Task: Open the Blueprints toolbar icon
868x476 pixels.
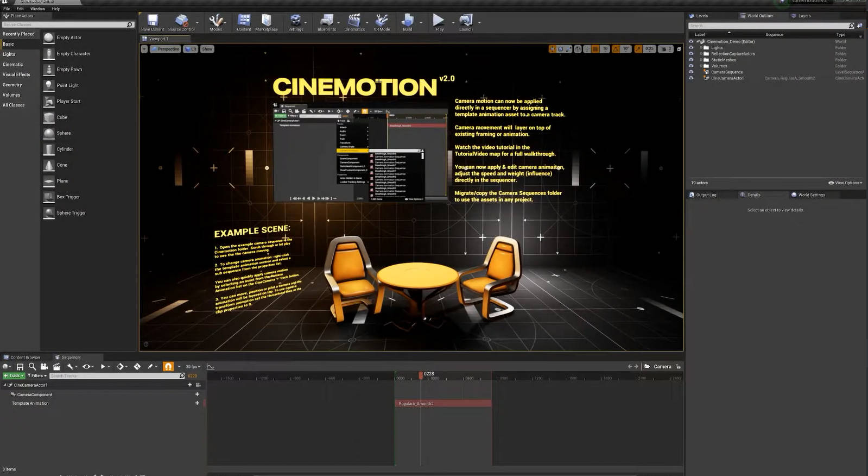Action: click(327, 22)
